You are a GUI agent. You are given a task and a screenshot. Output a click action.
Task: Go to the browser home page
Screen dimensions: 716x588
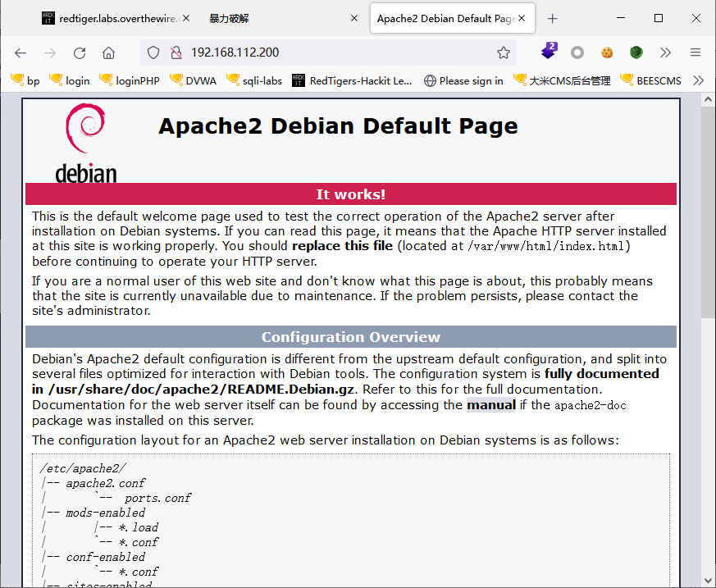(108, 52)
